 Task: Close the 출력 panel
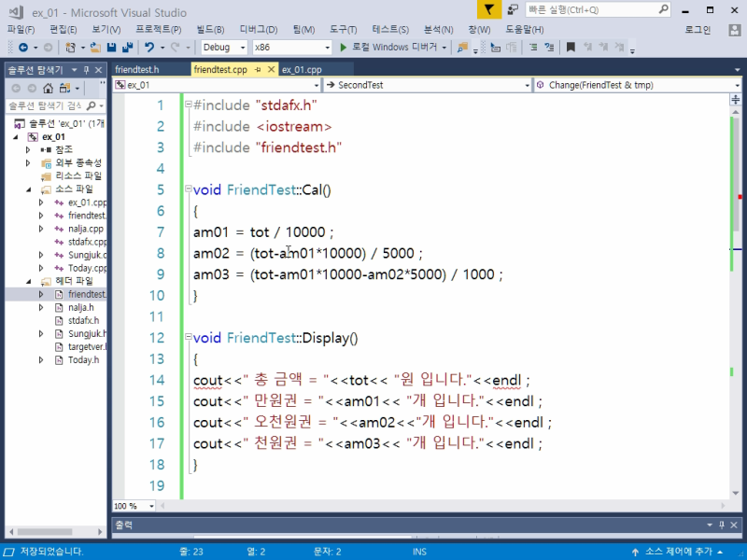pos(734,525)
